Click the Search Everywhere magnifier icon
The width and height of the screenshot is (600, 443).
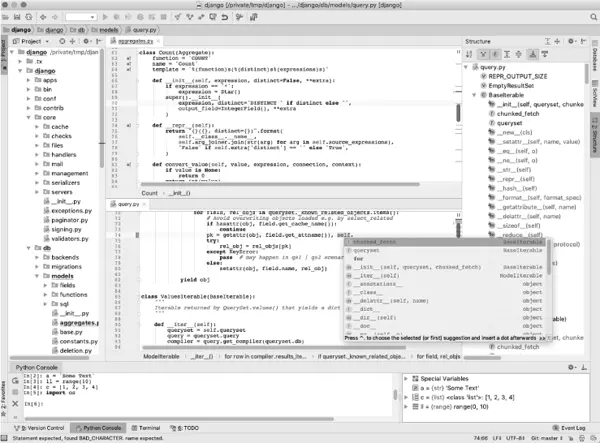pos(593,17)
